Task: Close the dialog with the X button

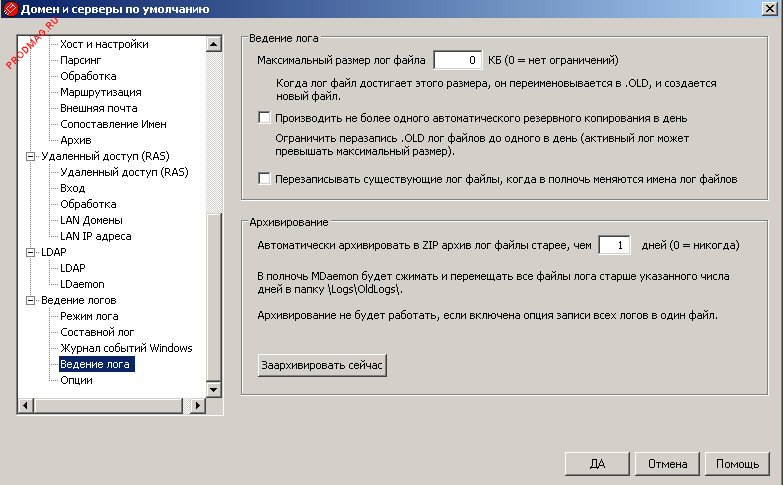Action: [770, 10]
